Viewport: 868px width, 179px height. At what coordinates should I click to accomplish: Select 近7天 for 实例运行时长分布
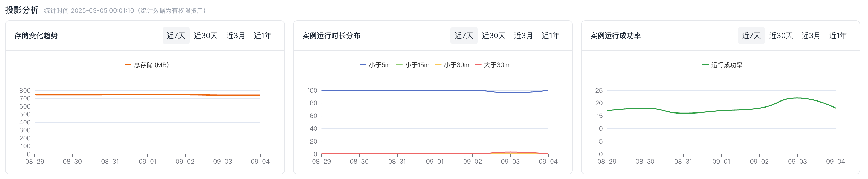464,36
